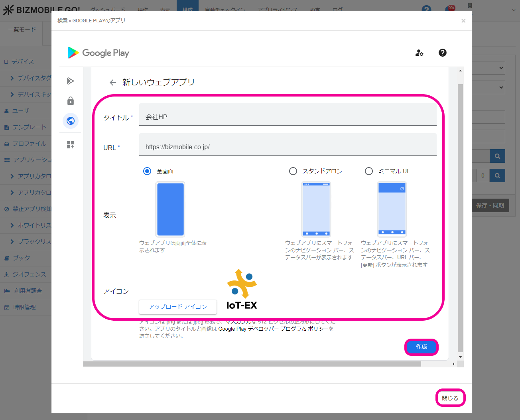Viewport: 520px width, 420px height.
Task: Click the admin settings person icon
Action: (x=419, y=53)
